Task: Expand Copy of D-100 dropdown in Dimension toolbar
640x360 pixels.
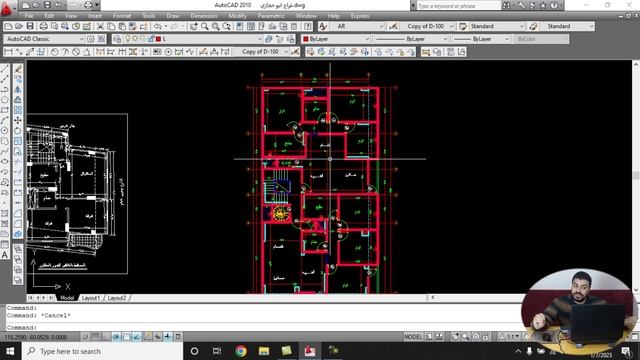Action: click(x=286, y=52)
